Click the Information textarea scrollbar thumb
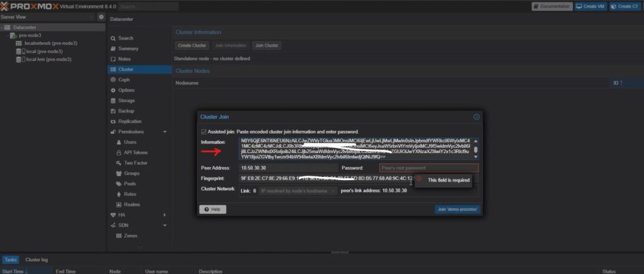 [475, 150]
